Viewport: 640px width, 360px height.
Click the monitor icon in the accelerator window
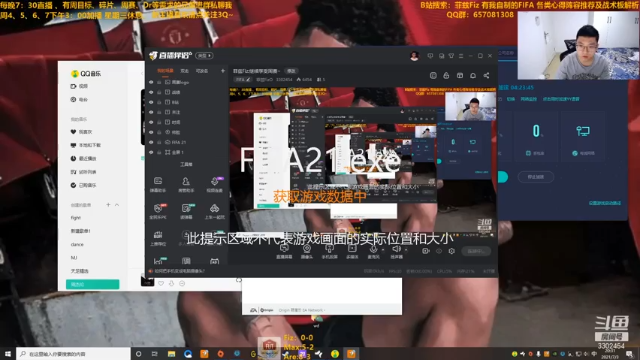pos(583,131)
